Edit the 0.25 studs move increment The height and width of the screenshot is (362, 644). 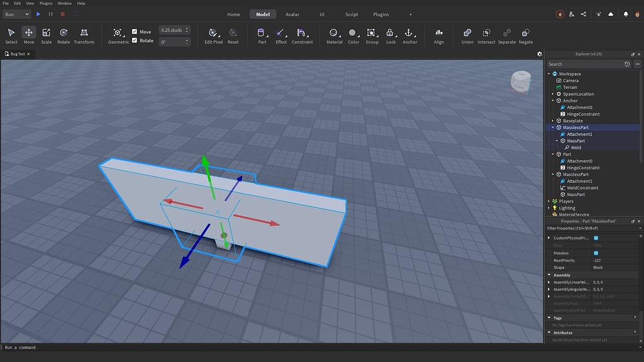172,30
